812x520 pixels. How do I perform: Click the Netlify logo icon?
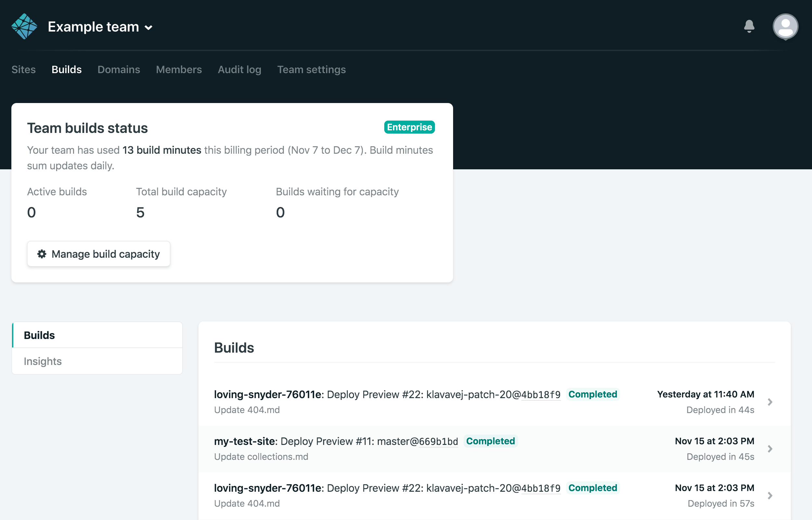point(24,26)
